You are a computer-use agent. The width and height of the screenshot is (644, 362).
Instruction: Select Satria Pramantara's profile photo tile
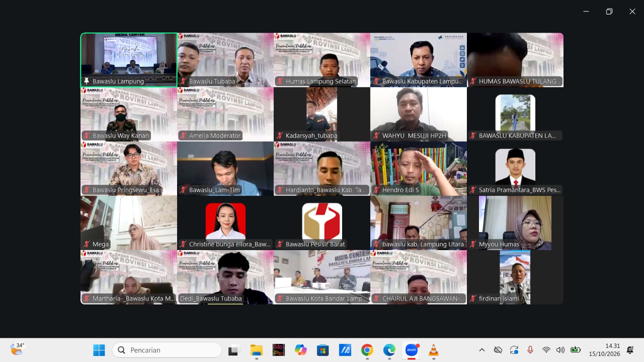(x=515, y=169)
